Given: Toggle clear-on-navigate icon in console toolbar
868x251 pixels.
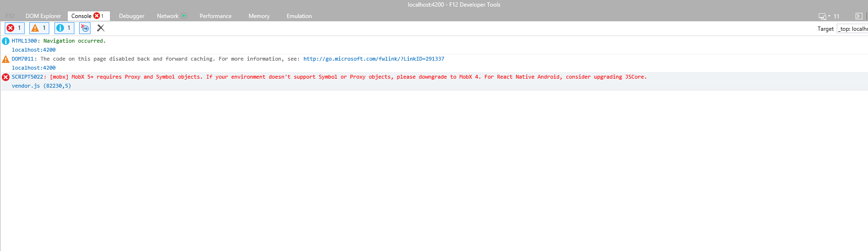Looking at the screenshot, I should (85, 28).
